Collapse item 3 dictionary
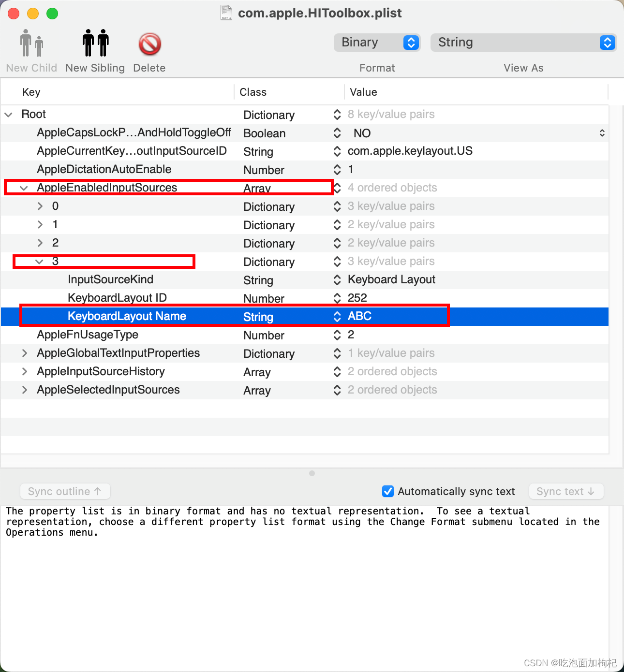 [x=40, y=262]
